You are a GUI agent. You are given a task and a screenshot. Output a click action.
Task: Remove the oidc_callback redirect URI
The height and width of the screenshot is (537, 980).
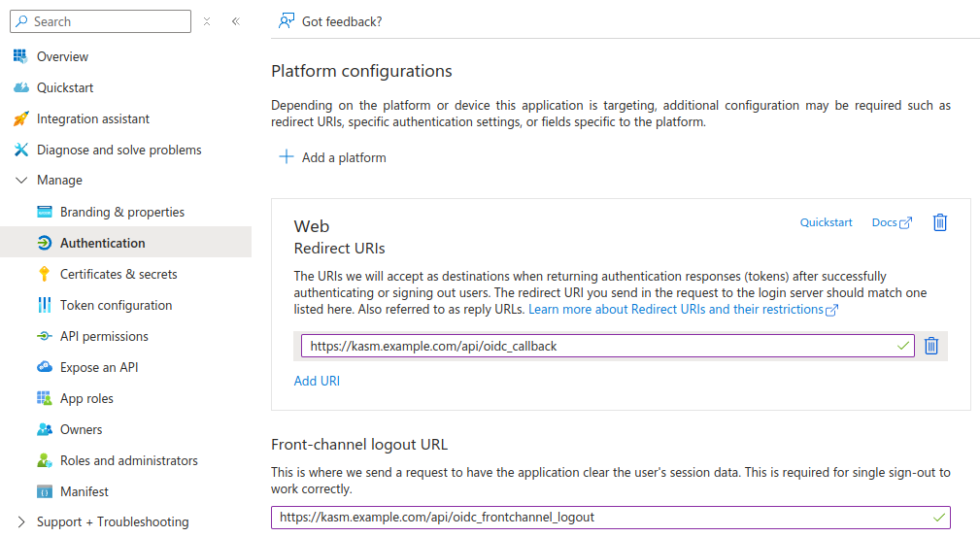930,346
